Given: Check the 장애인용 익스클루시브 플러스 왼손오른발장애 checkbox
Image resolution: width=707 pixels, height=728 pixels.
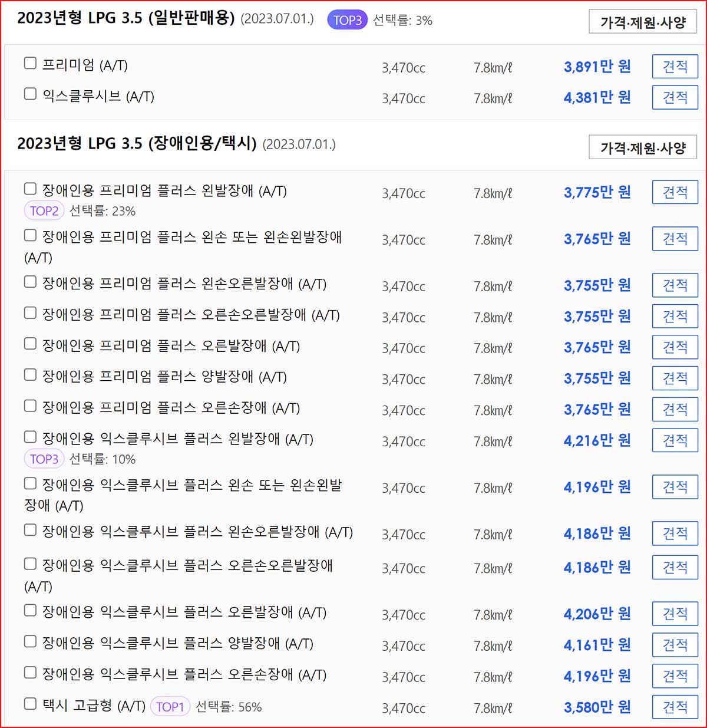Looking at the screenshot, I should [29, 529].
